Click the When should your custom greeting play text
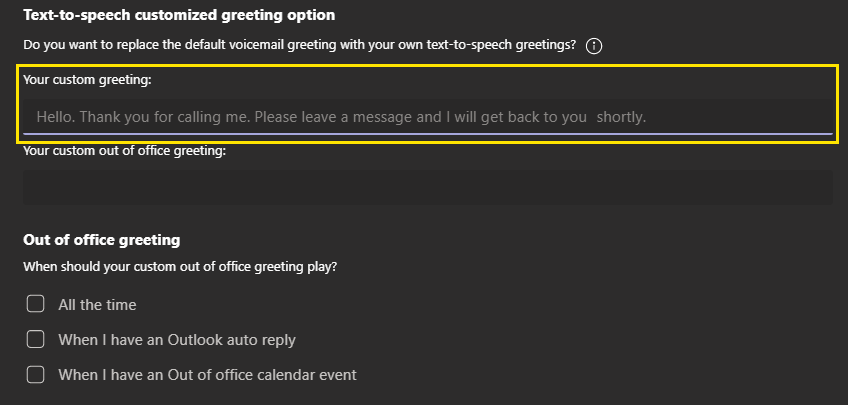Viewport: 848px width, 405px height. click(180, 267)
